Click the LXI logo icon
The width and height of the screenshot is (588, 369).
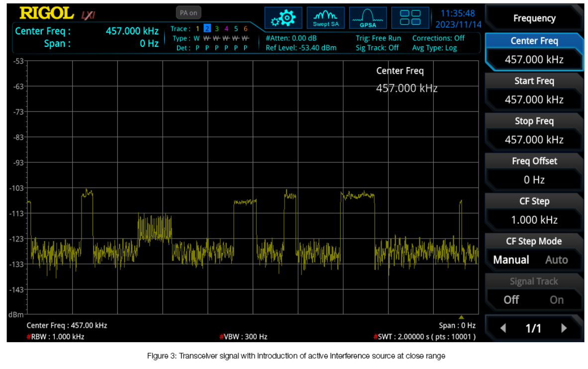(x=88, y=15)
